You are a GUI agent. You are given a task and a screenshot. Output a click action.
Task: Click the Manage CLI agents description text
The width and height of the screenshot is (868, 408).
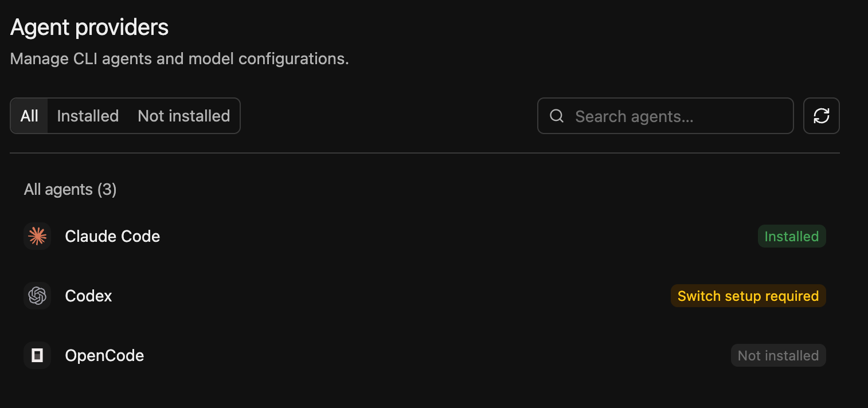tap(179, 59)
